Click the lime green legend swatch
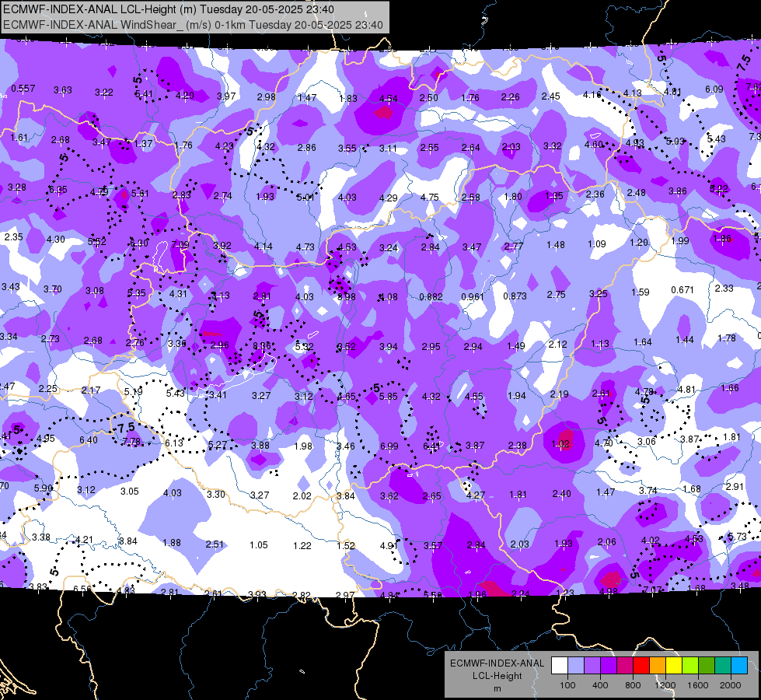Screen dimensions: 761x700 pos(690,666)
